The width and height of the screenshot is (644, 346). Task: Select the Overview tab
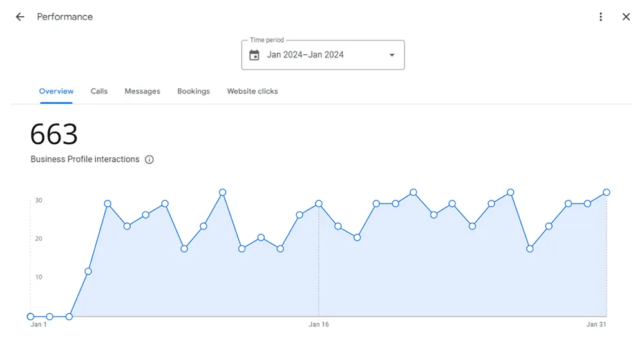click(x=56, y=91)
